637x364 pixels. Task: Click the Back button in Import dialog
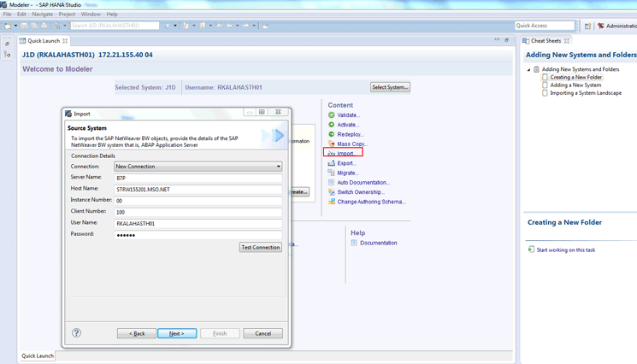point(137,333)
